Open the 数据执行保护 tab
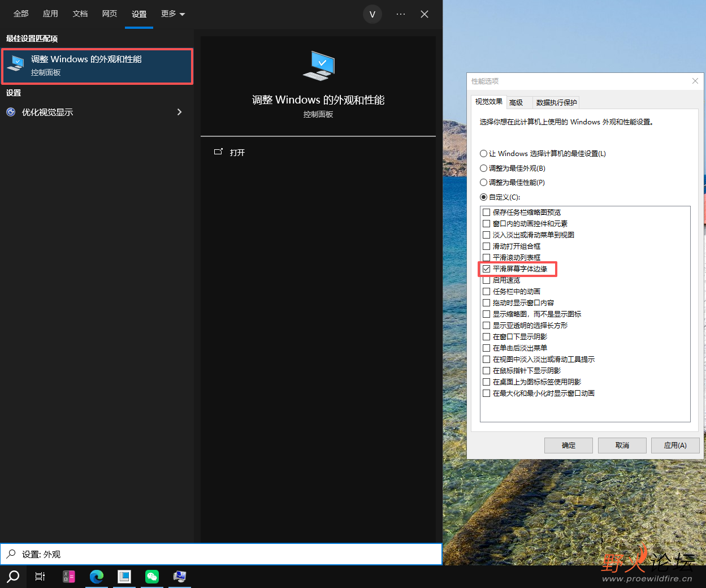 (x=556, y=102)
